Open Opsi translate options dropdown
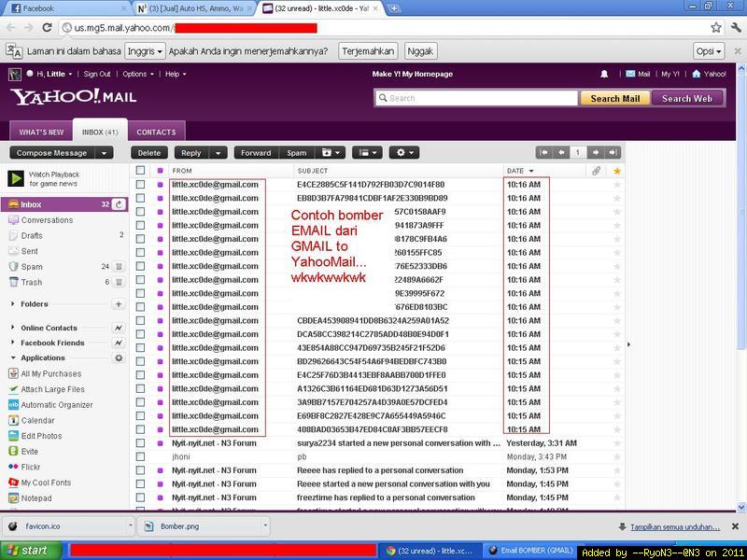Screen dimensions: 747x560 tap(709, 51)
